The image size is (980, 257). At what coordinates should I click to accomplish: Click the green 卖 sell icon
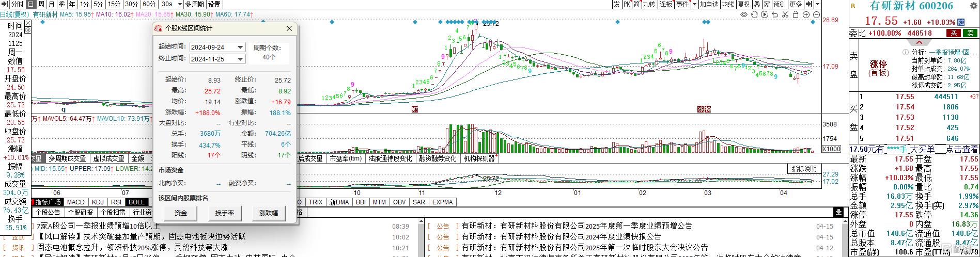tap(971, 33)
